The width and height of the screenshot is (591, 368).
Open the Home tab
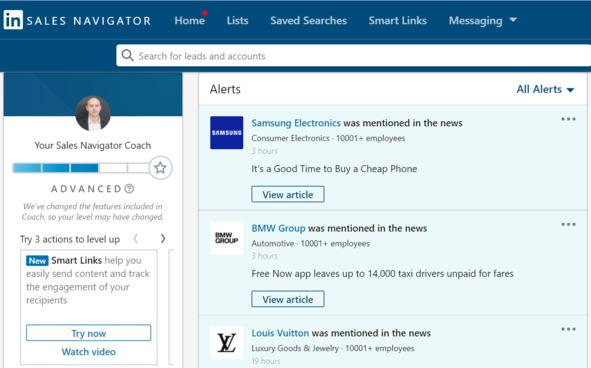[190, 20]
